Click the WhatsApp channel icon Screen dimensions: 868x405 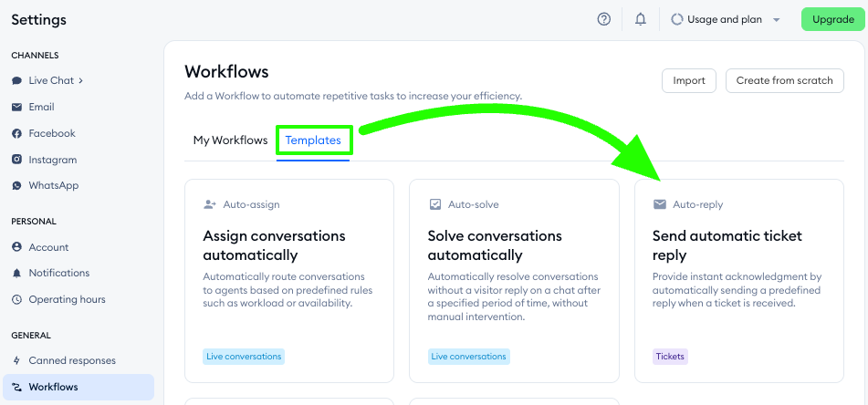click(16, 185)
